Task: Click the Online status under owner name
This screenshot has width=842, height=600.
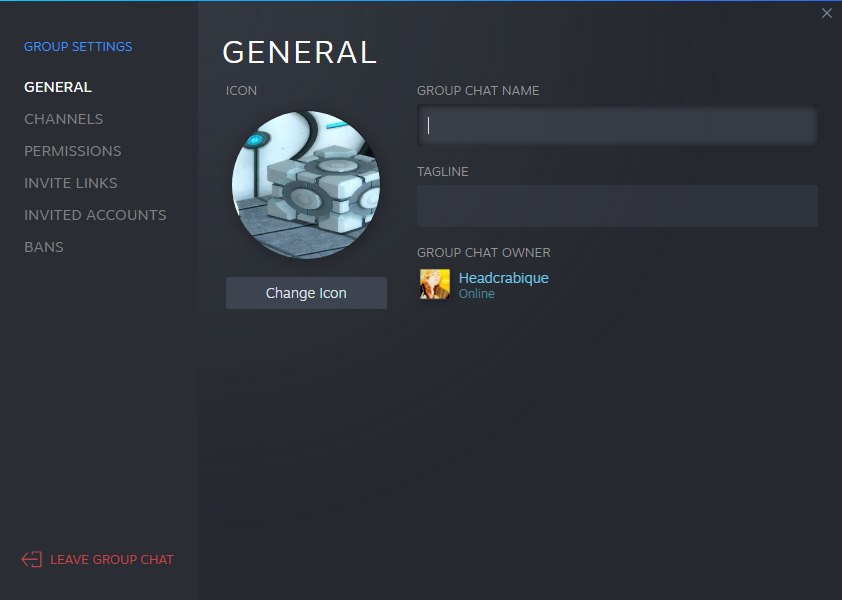Action: pyautogui.click(x=476, y=294)
